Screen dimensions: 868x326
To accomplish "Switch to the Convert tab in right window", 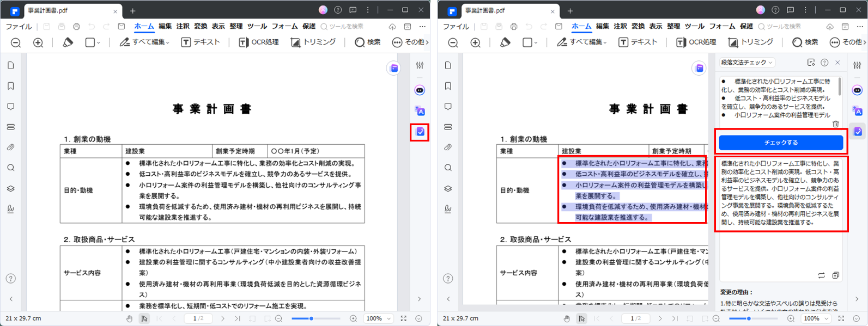I will click(638, 26).
